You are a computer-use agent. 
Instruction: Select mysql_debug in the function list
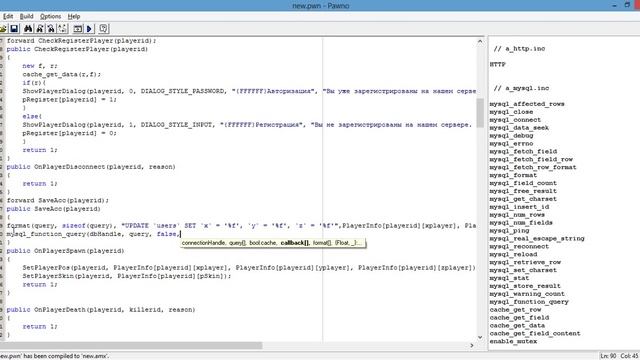[x=511, y=136]
